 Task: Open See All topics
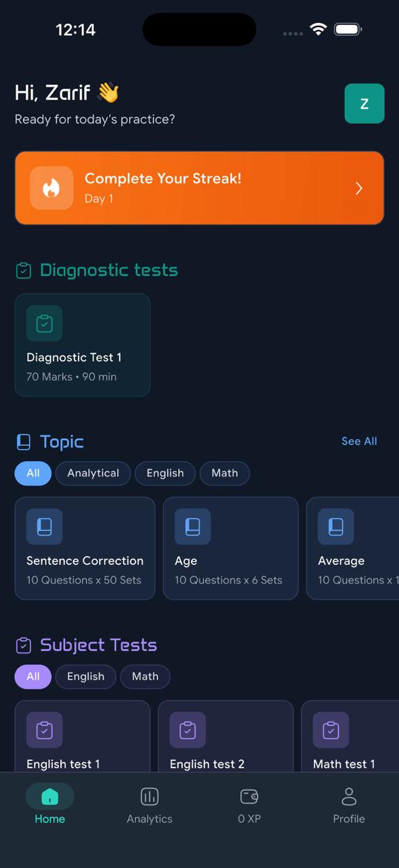coord(359,441)
